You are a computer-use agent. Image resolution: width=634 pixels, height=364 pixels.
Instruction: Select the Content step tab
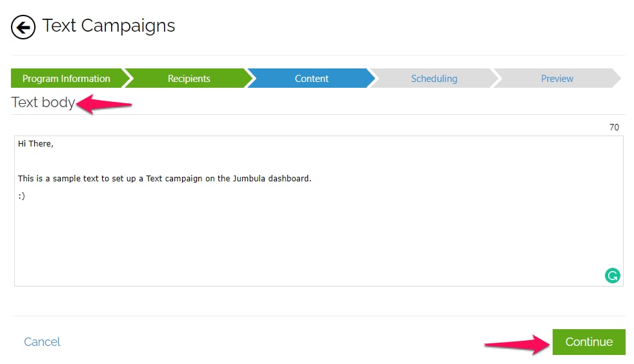[x=311, y=79]
